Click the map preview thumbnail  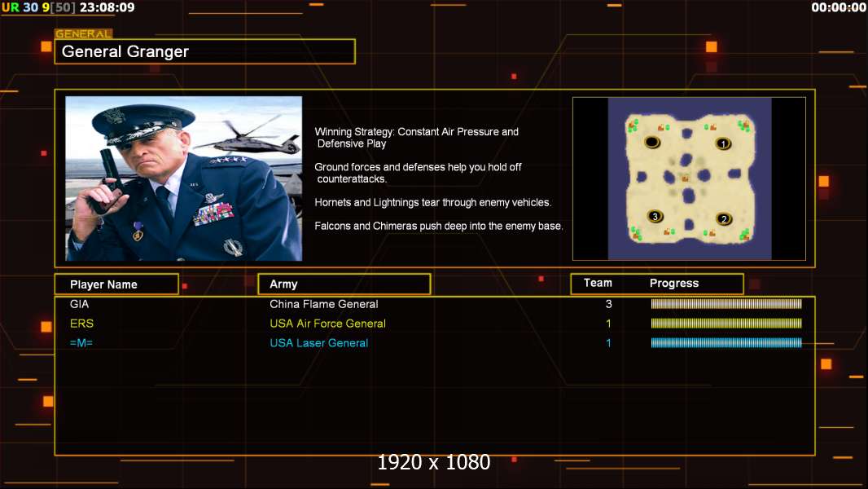tap(689, 178)
